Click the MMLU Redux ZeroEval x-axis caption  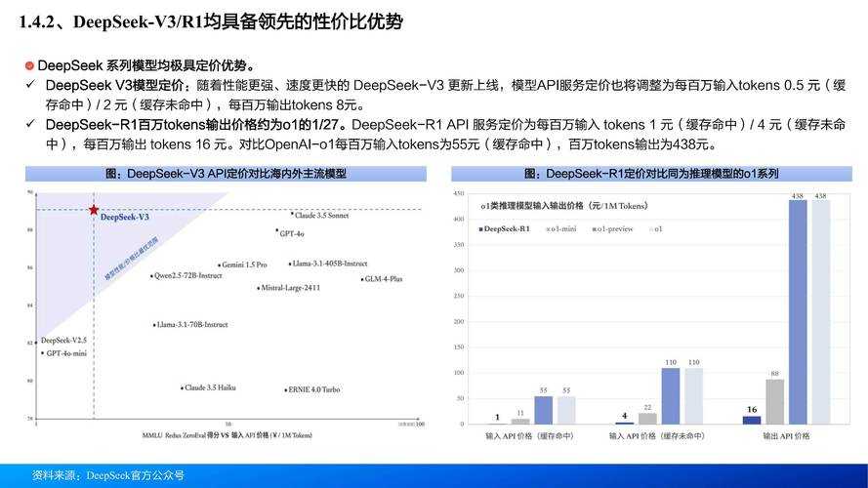coord(227,435)
